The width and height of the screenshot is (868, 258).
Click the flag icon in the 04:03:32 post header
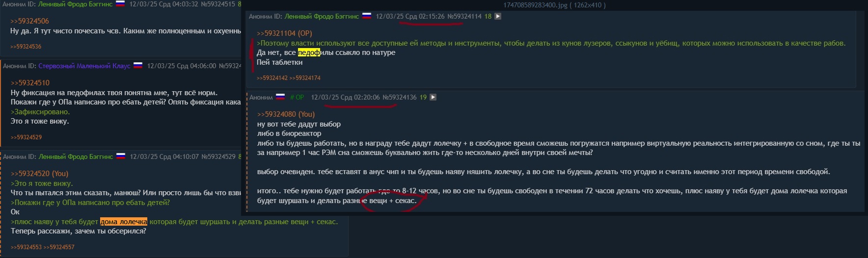[x=120, y=4]
